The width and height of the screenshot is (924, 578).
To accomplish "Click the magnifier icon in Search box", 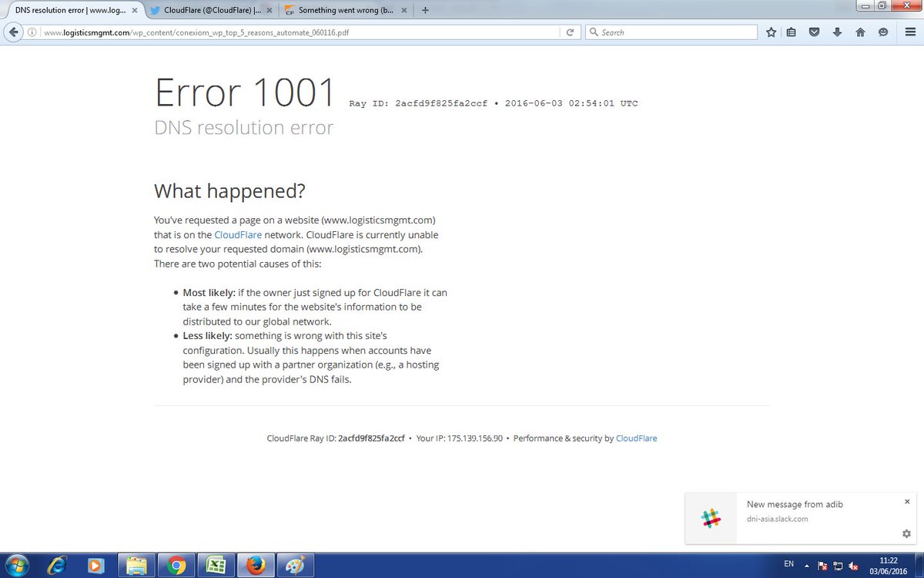I will point(594,32).
